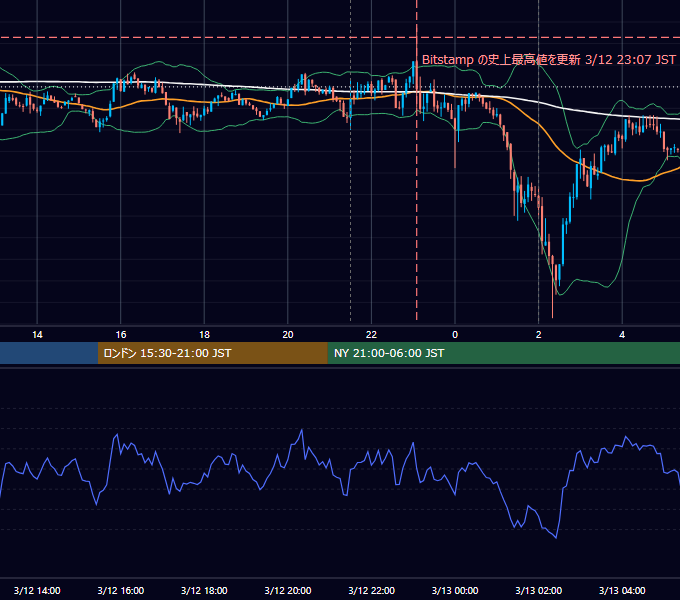Click the blue session bar left of ロンドン
Screen dimensions: 680x600
pos(49,353)
